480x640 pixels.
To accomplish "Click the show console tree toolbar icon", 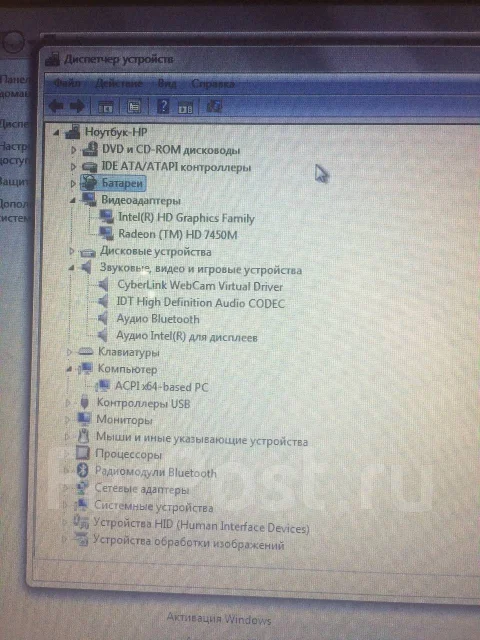I will tap(106, 107).
